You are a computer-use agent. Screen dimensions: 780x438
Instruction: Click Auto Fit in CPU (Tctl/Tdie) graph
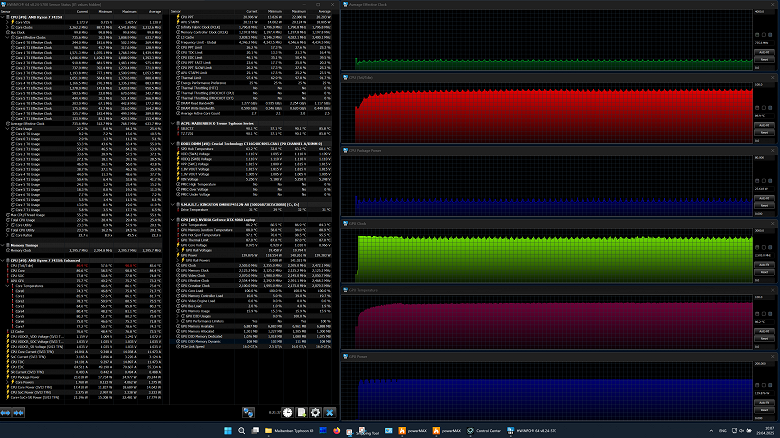(764, 125)
